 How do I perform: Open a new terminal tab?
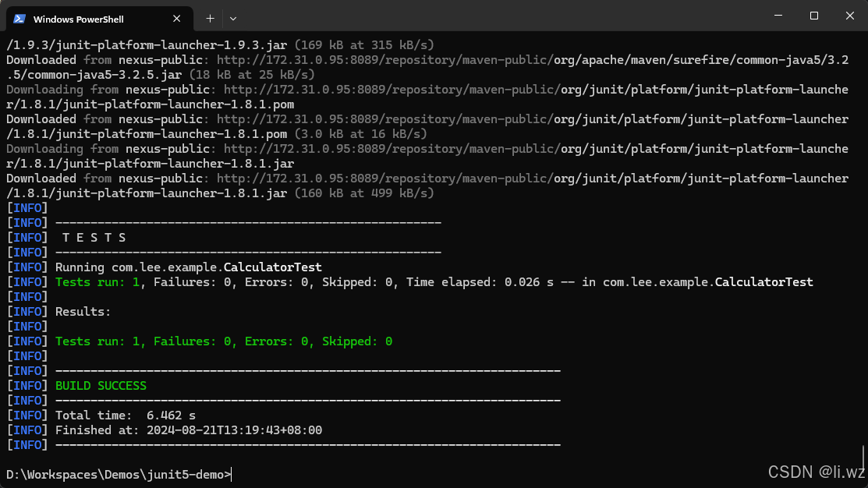point(210,18)
